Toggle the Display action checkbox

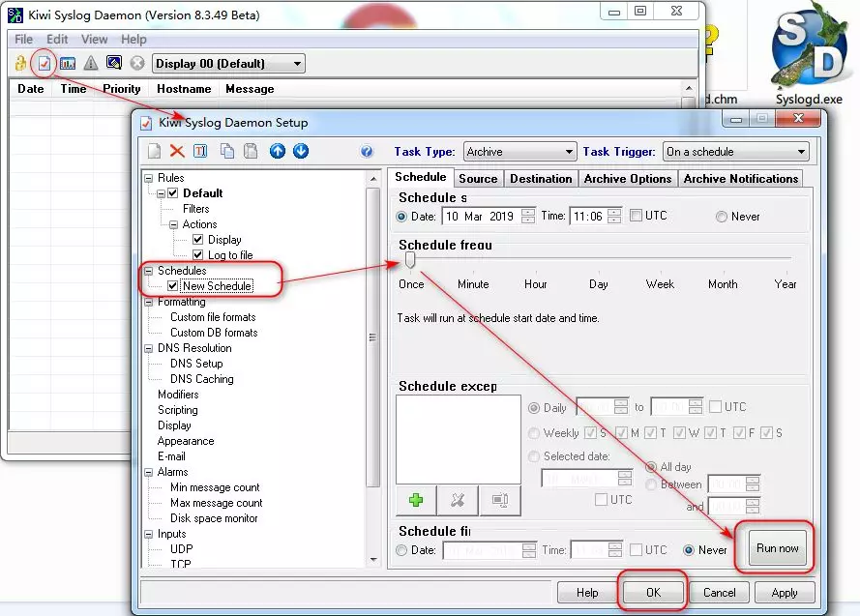pyautogui.click(x=198, y=240)
